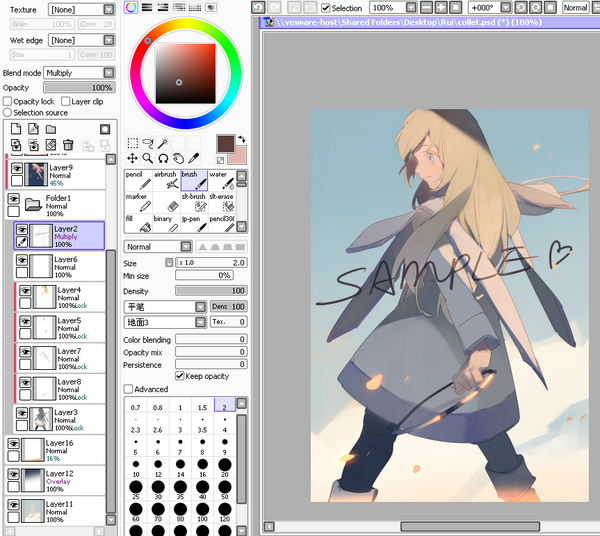
Task: Choose the fill bucket tool
Action: pyautogui.click(x=139, y=224)
